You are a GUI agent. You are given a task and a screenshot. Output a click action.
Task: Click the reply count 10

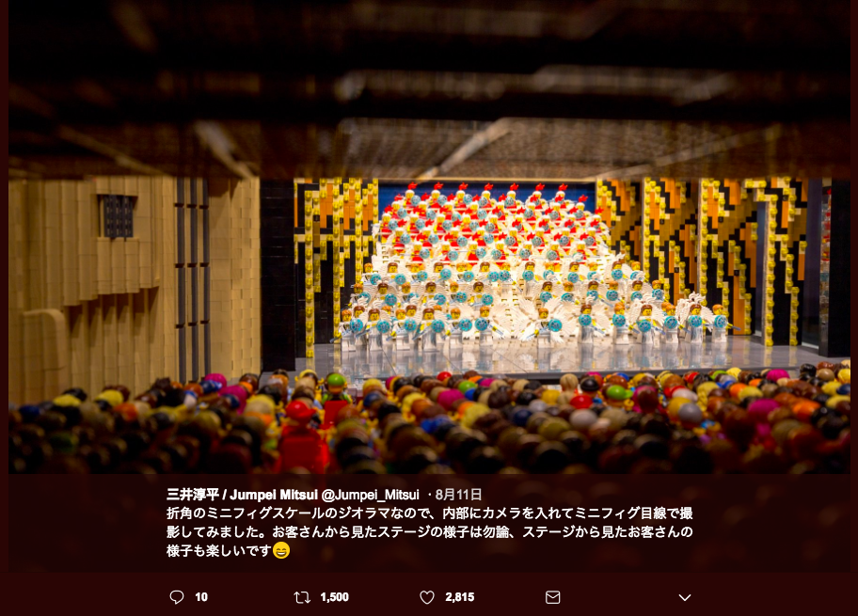coord(201,597)
